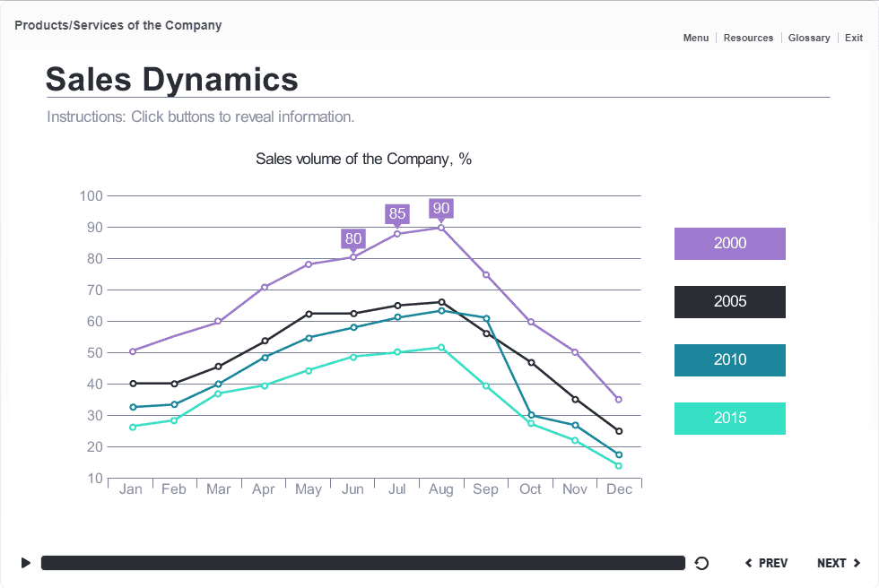The height and width of the screenshot is (588, 879).
Task: Click the play icon at bottom left
Action: click(x=26, y=563)
